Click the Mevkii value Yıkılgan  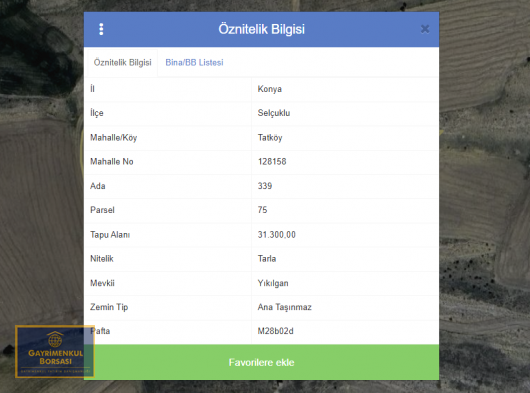[x=273, y=283]
